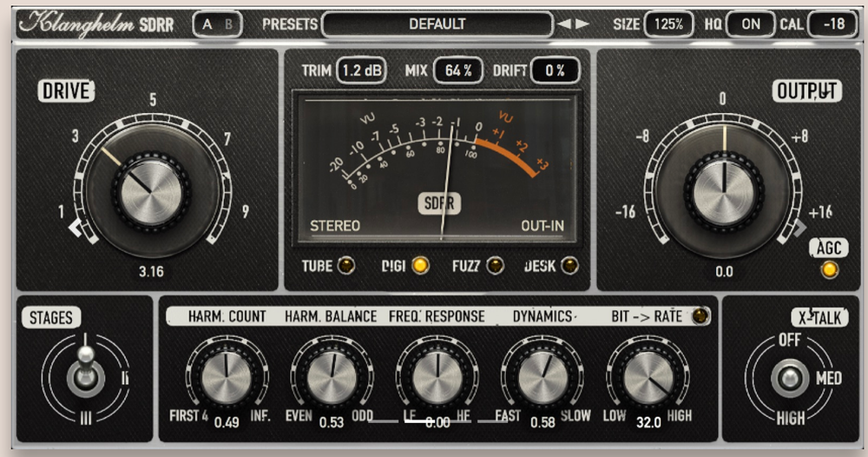This screenshot has height=457, width=868.
Task: Click the Klanghelm SDRR logo
Action: pos(97,23)
